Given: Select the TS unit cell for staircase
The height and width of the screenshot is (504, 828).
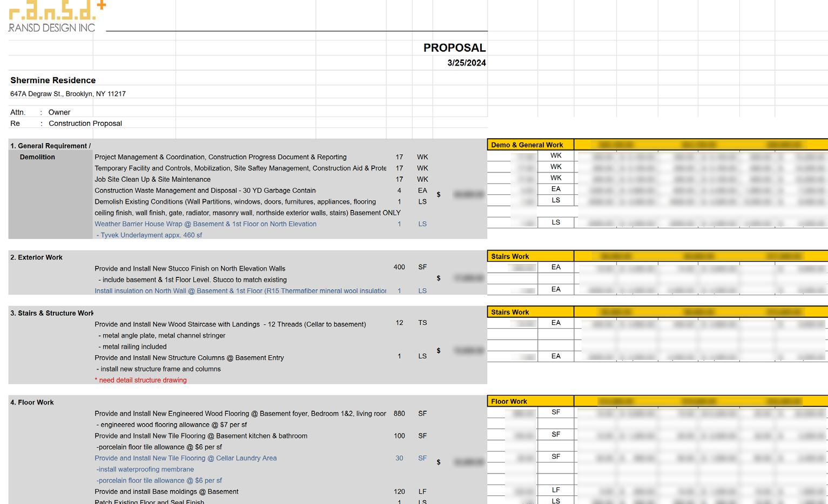Looking at the screenshot, I should 422,323.
